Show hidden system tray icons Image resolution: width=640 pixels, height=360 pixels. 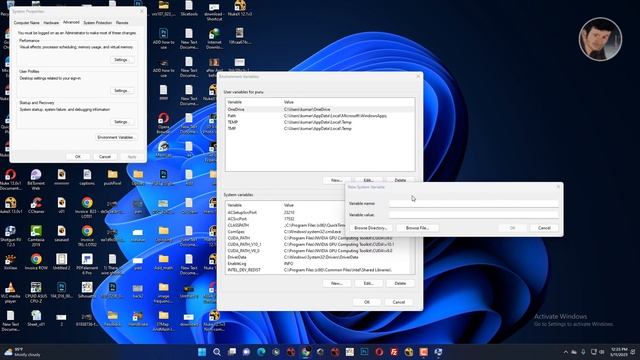tap(565, 352)
